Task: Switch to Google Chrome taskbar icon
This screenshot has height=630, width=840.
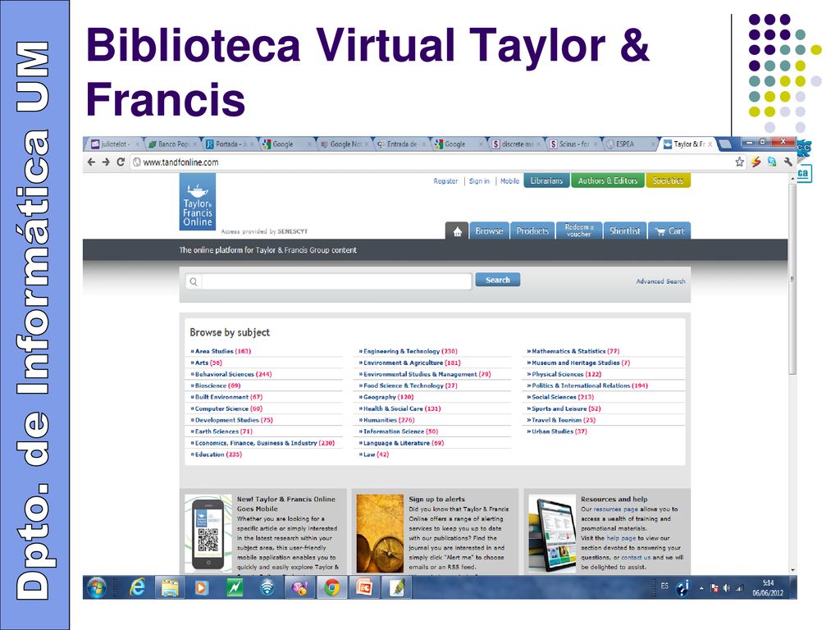Action: click(332, 587)
